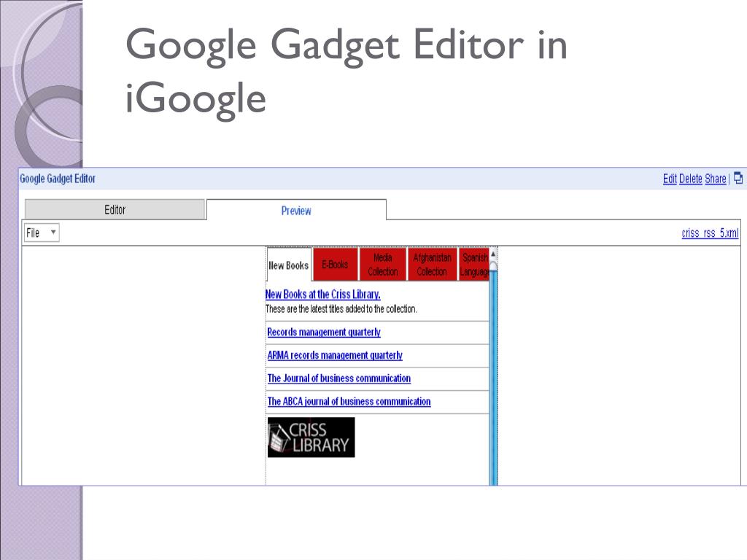Open Records management quarterly link
The width and height of the screenshot is (747, 560).
pos(324,332)
